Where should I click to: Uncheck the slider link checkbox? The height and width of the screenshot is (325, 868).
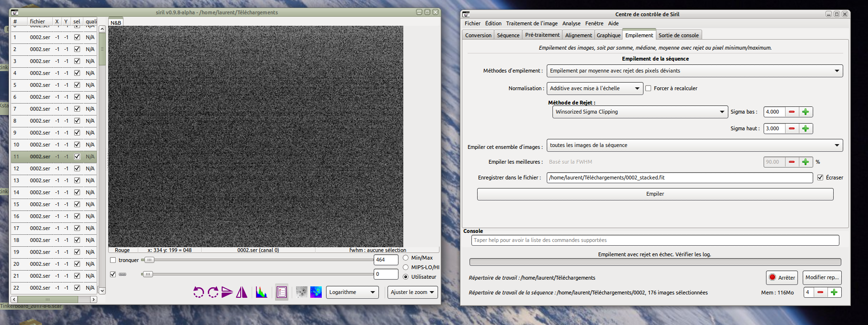(x=113, y=274)
